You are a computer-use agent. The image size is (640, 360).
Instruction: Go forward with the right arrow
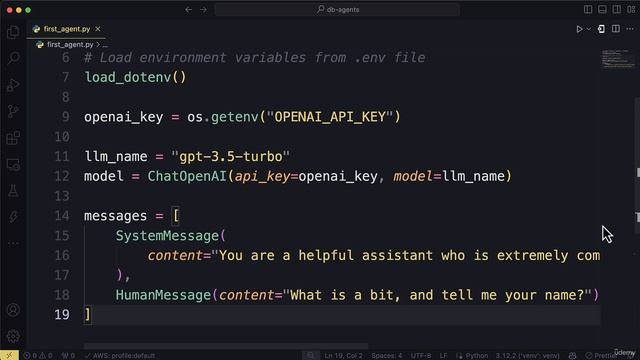[203, 9]
